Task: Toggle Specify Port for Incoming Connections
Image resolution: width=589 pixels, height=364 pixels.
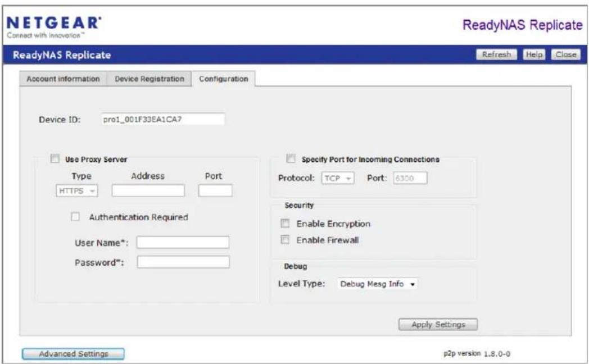Action: pos(291,158)
